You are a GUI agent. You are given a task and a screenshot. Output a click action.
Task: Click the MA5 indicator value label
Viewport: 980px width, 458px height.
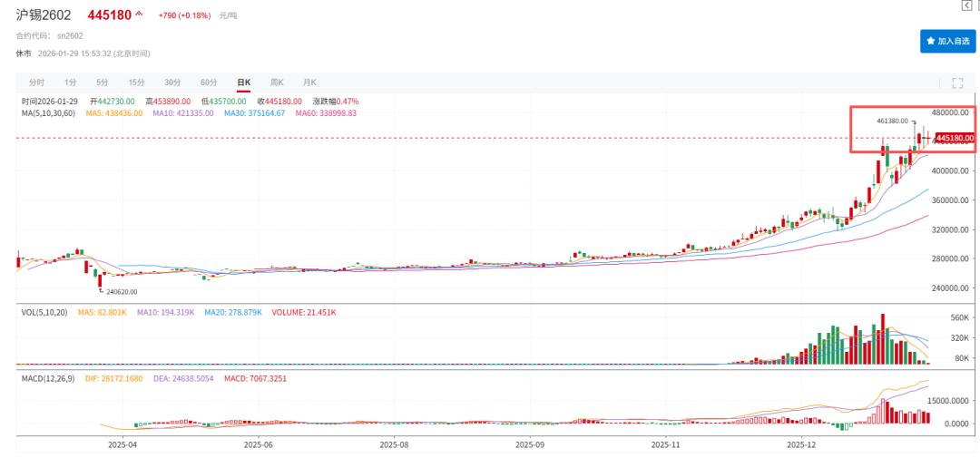point(114,113)
